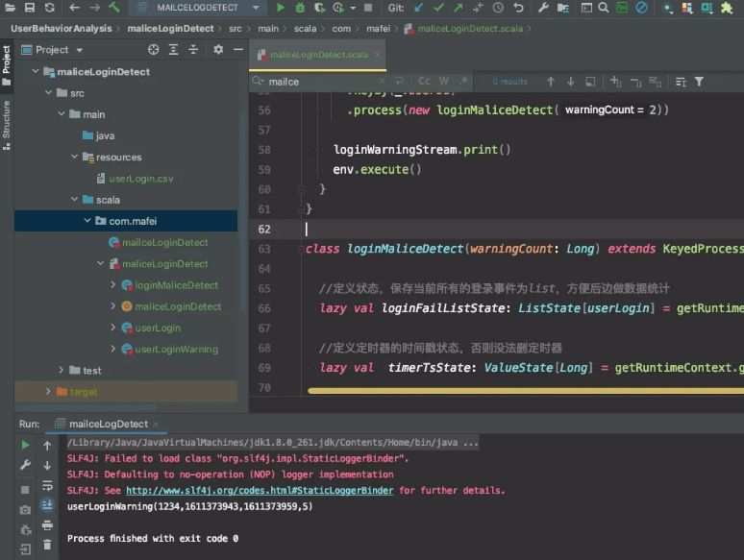Toggle Words (W) option in search bar

[x=444, y=82]
